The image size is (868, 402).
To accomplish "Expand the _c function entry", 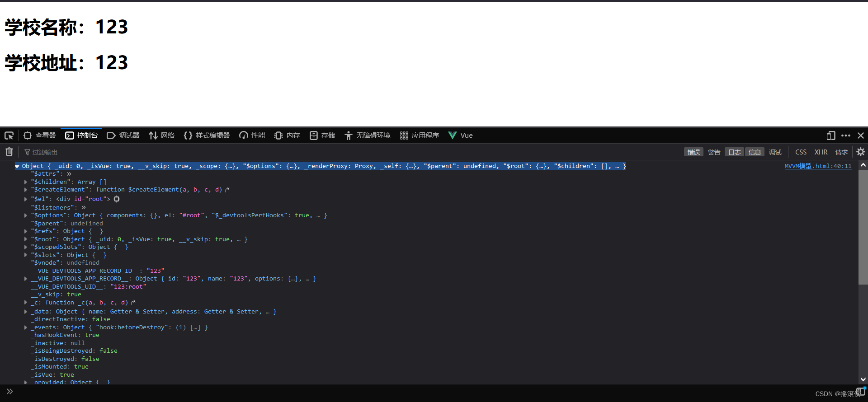I will point(26,303).
